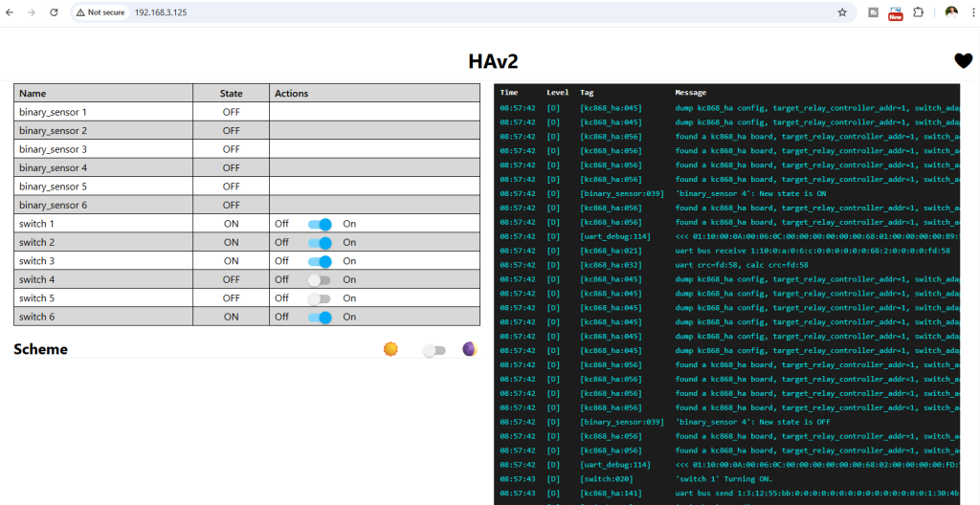Turn off switch 1 toggle
Image resolution: width=980 pixels, height=505 pixels.
320,224
